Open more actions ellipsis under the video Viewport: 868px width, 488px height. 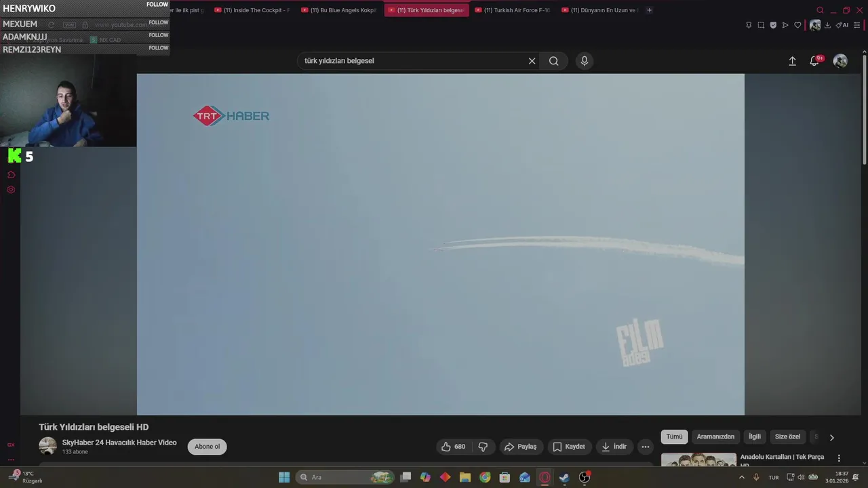coord(646,447)
